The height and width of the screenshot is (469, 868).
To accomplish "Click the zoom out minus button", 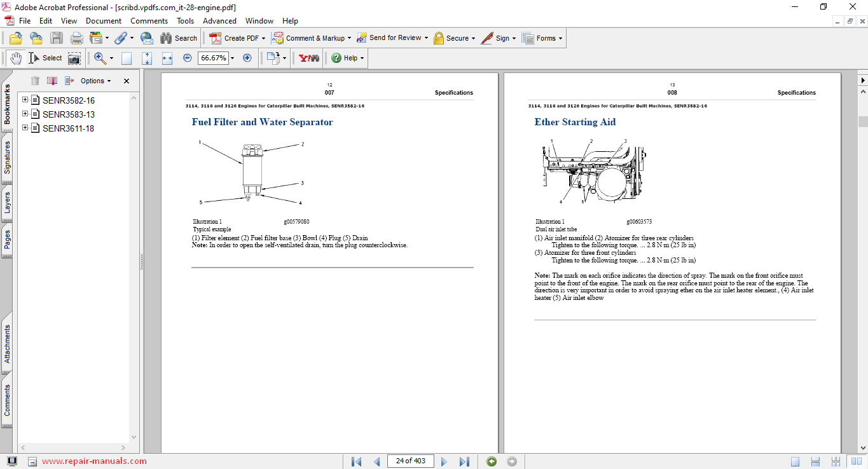I will 188,58.
